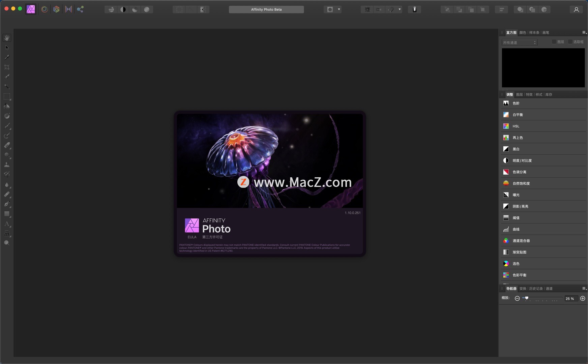Switch to Tone Mapping Persona

click(68, 9)
